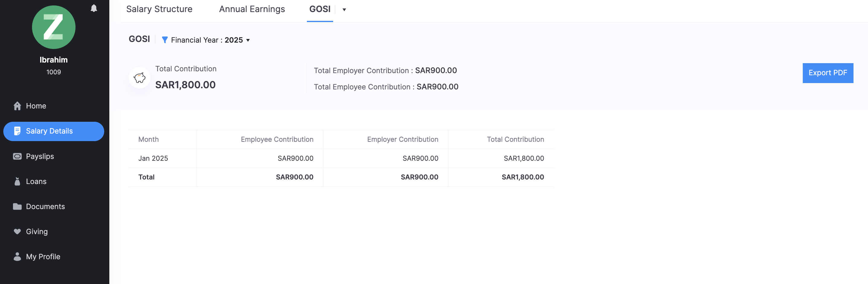Click the Documents folder icon

pyautogui.click(x=17, y=207)
